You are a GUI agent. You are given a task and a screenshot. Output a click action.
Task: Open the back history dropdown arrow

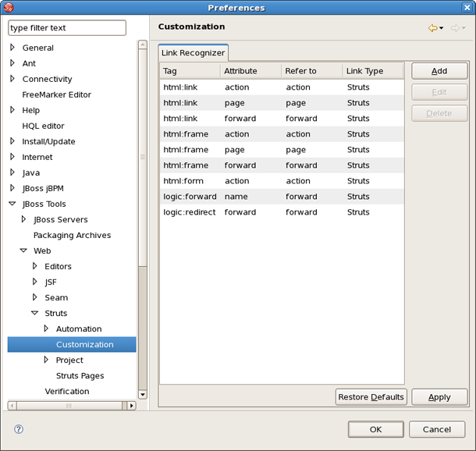click(442, 29)
